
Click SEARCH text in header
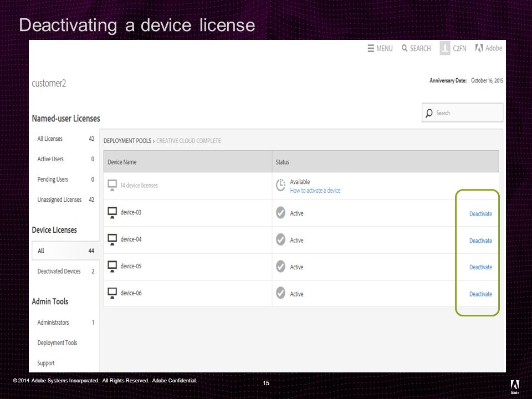(x=421, y=49)
